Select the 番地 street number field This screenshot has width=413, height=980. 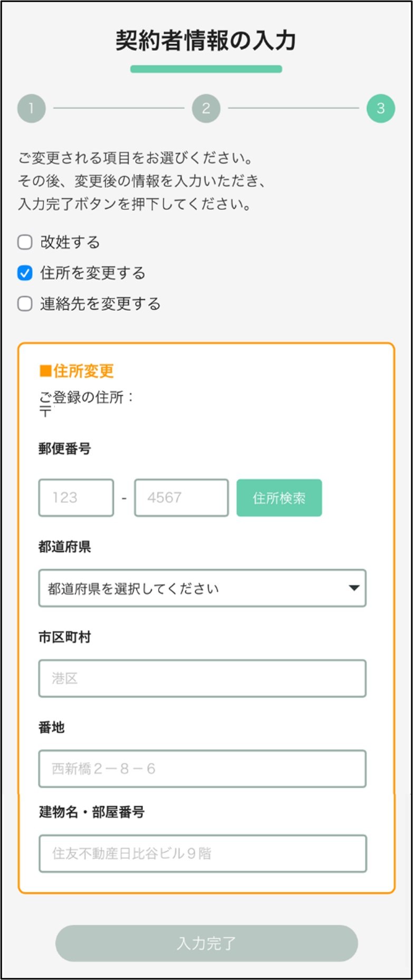(x=203, y=769)
